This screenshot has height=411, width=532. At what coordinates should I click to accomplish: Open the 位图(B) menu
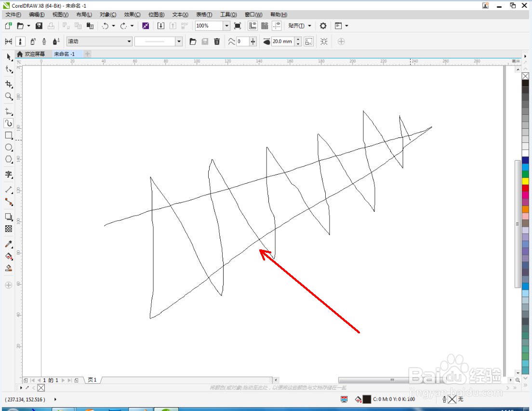[x=157, y=14]
